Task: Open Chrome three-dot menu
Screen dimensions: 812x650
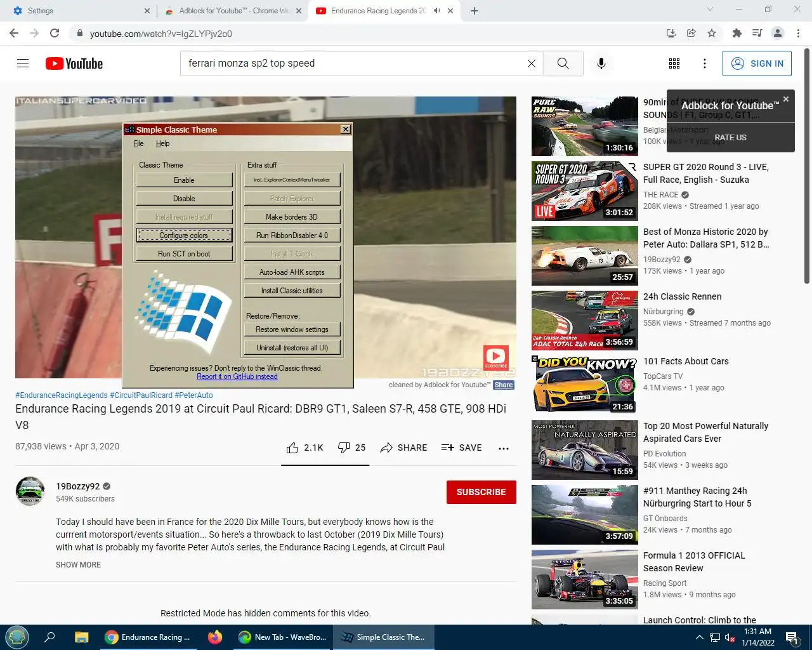Action: [x=798, y=33]
